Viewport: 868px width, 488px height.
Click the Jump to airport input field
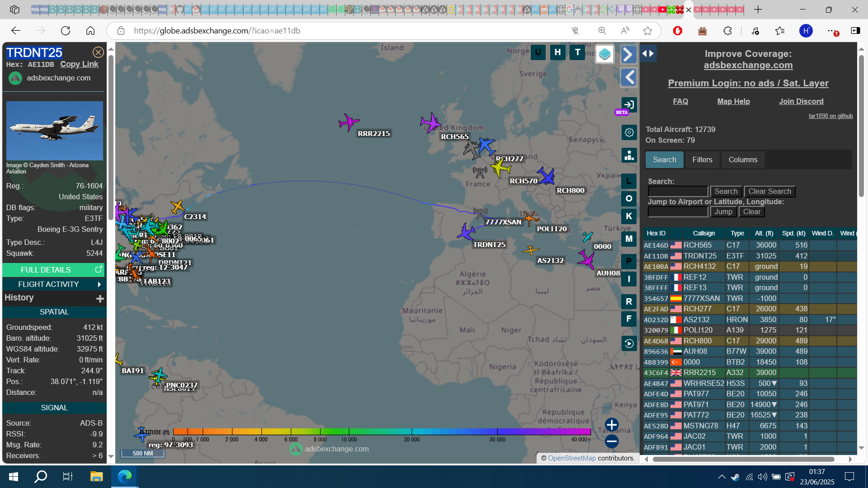(678, 212)
